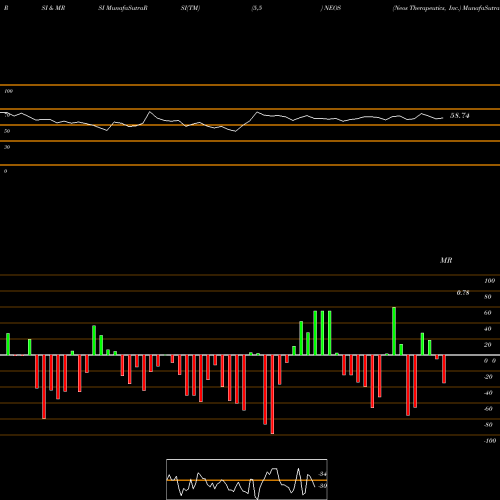
Task: Click the tallest green MR histogram bar
Action: tap(394, 331)
